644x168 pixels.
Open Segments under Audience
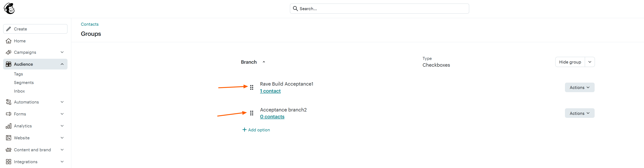click(x=24, y=82)
